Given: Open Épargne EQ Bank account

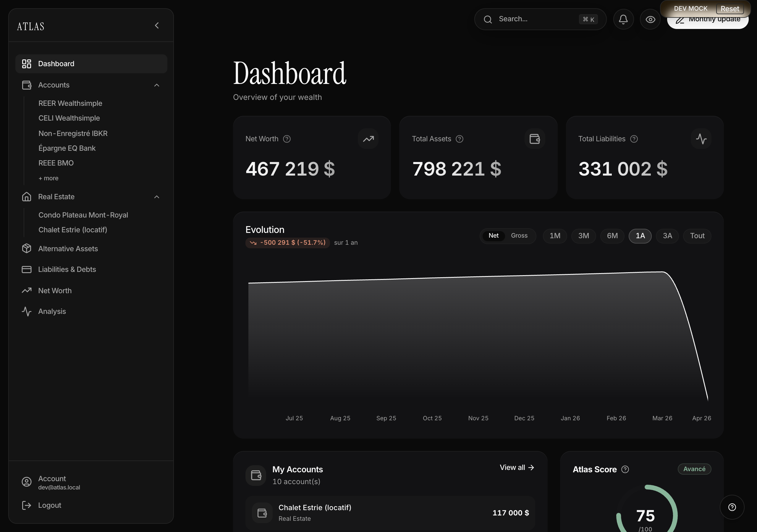Looking at the screenshot, I should point(67,148).
